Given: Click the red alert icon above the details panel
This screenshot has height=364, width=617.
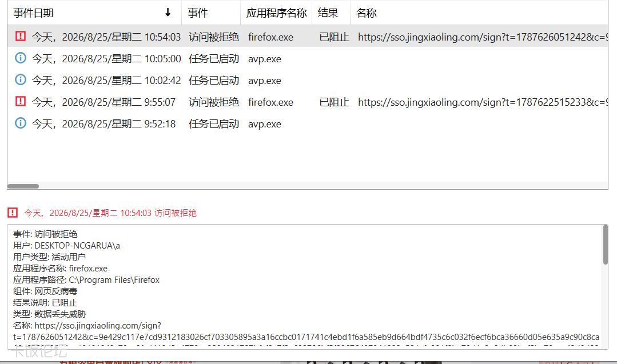Looking at the screenshot, I should pyautogui.click(x=13, y=213).
